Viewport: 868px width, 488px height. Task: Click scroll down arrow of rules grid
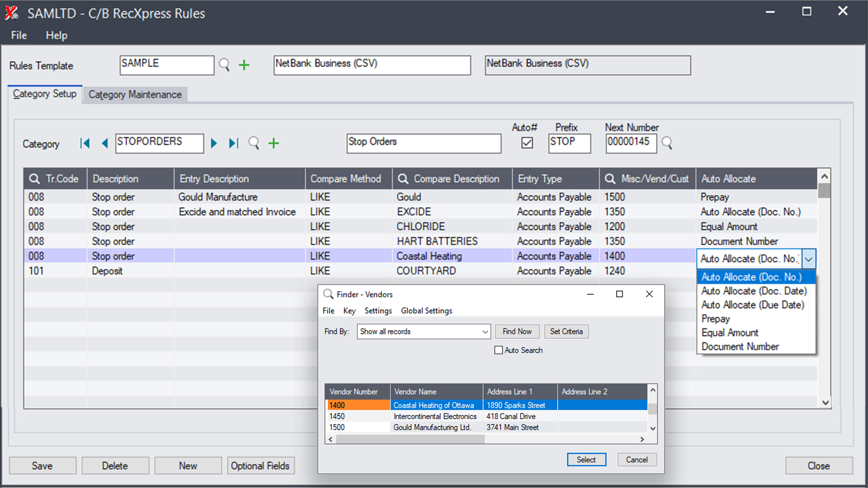pyautogui.click(x=825, y=403)
